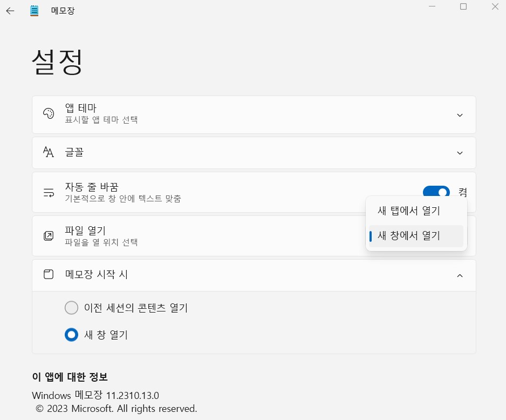Click the 이 앱에 대한 정보 heading

(70, 377)
